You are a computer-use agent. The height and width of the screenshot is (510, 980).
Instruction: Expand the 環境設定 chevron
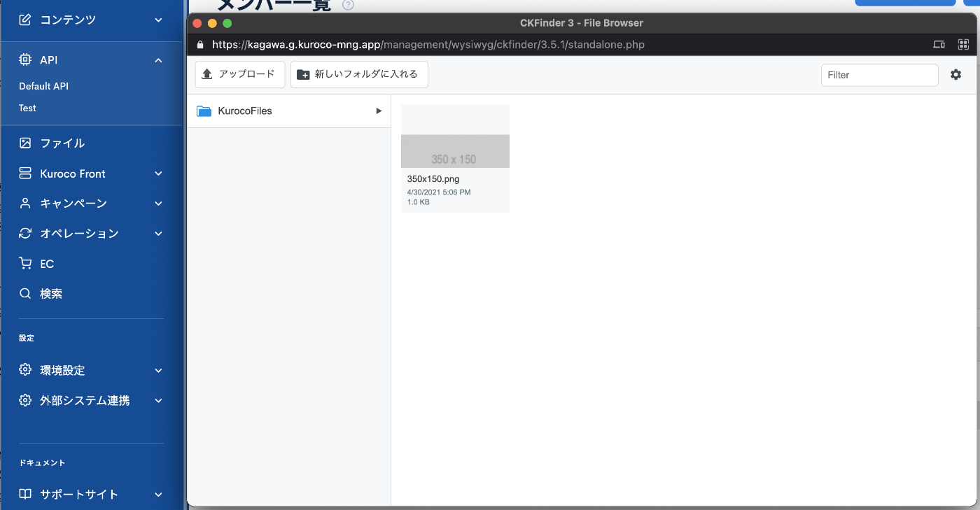(158, 370)
